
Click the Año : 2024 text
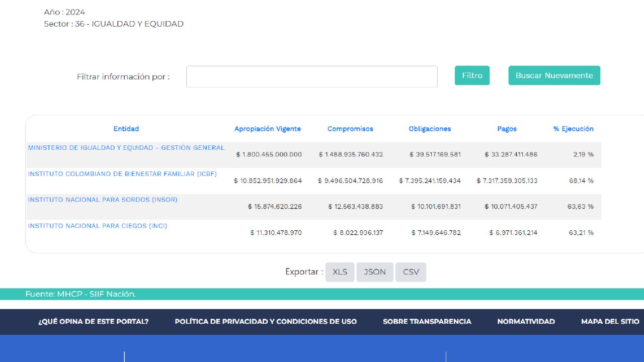point(64,12)
